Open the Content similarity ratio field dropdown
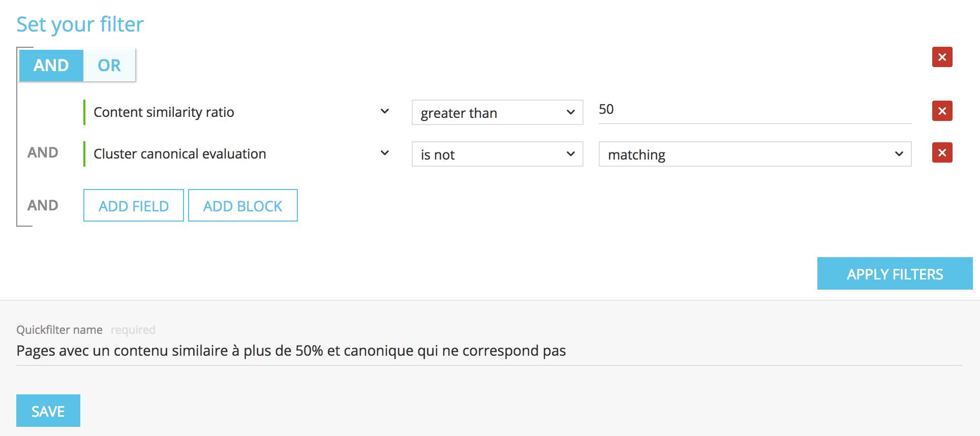 click(234, 112)
